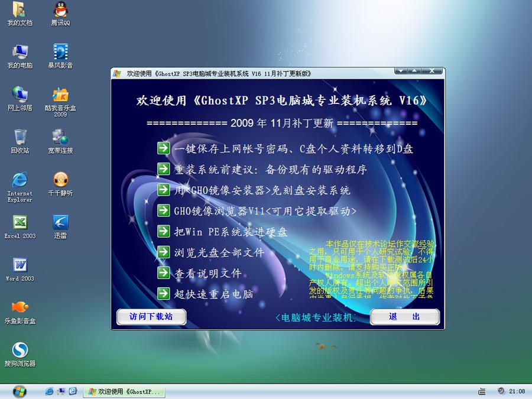Click the down-arrow title bar button
The height and width of the screenshot is (399, 532).
[x=401, y=70]
